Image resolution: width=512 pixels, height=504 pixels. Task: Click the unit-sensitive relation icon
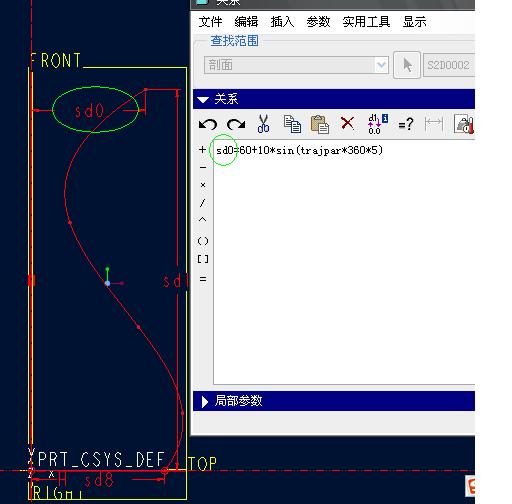[x=464, y=124]
